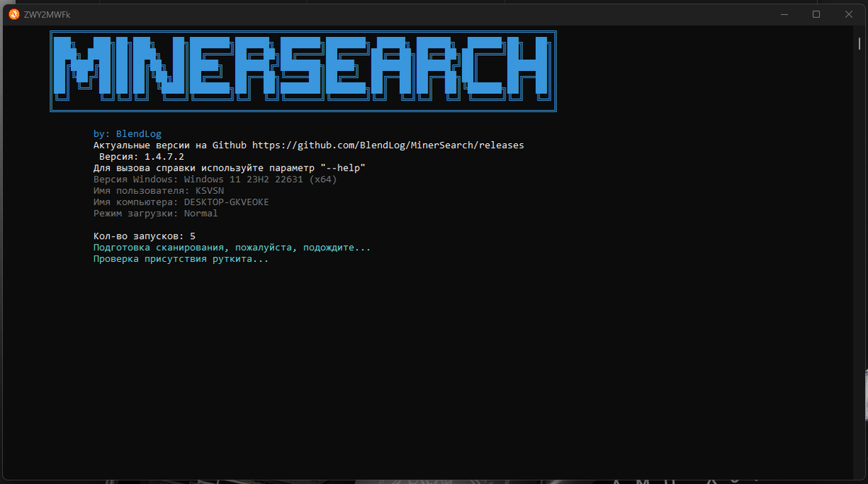Open the github.com/BlendLog/MinerSearch/releases URL
This screenshot has height=484, width=868.
(x=388, y=145)
